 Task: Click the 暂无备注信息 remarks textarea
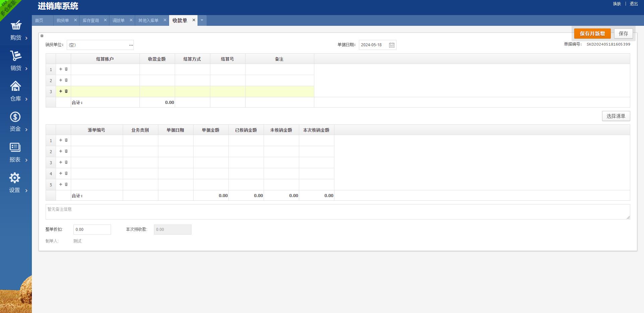pyautogui.click(x=338, y=212)
